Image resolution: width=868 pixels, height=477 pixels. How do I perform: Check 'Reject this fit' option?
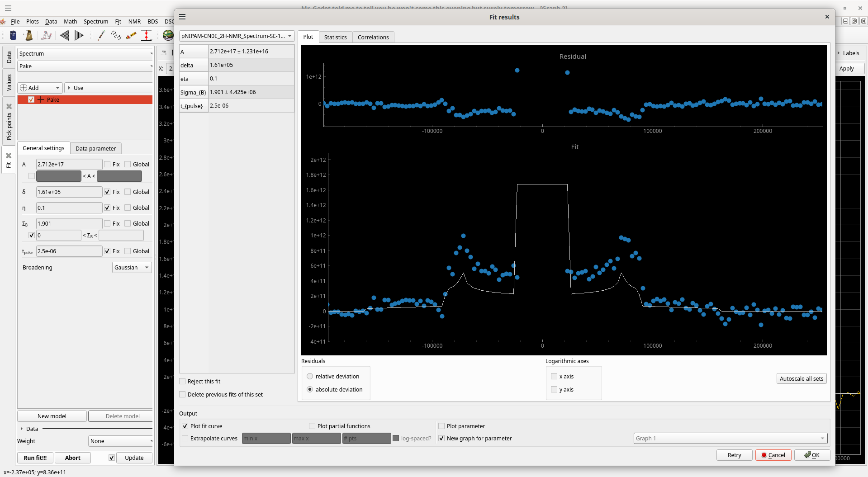[183, 382]
